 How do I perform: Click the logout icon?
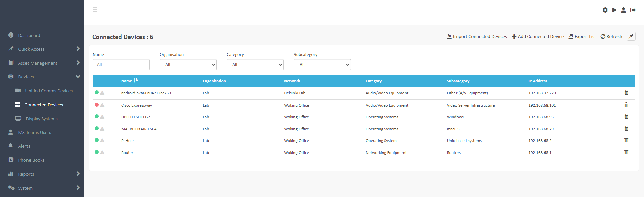(633, 10)
